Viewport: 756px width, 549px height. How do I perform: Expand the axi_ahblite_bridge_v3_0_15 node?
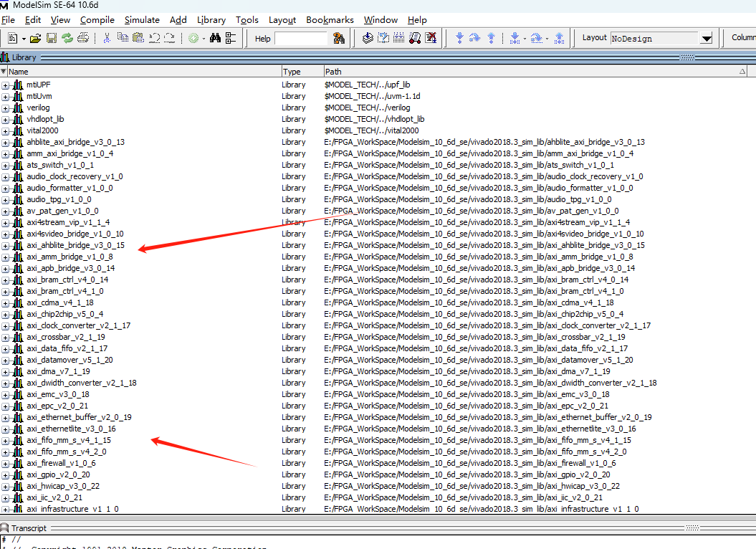click(5, 246)
